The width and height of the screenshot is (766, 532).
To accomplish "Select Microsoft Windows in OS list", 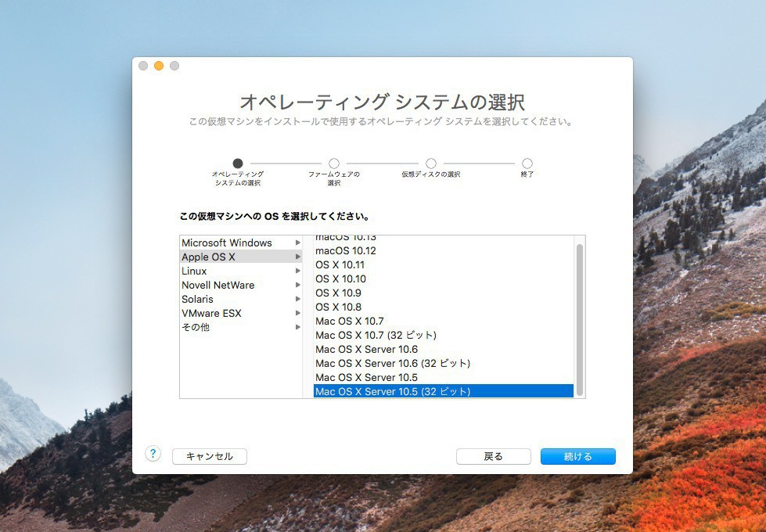I will tap(241, 243).
